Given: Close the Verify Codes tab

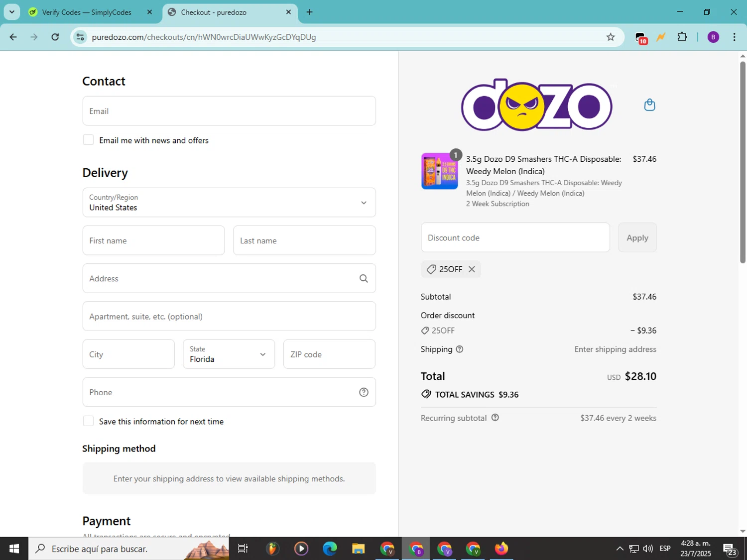Looking at the screenshot, I should click(x=149, y=12).
